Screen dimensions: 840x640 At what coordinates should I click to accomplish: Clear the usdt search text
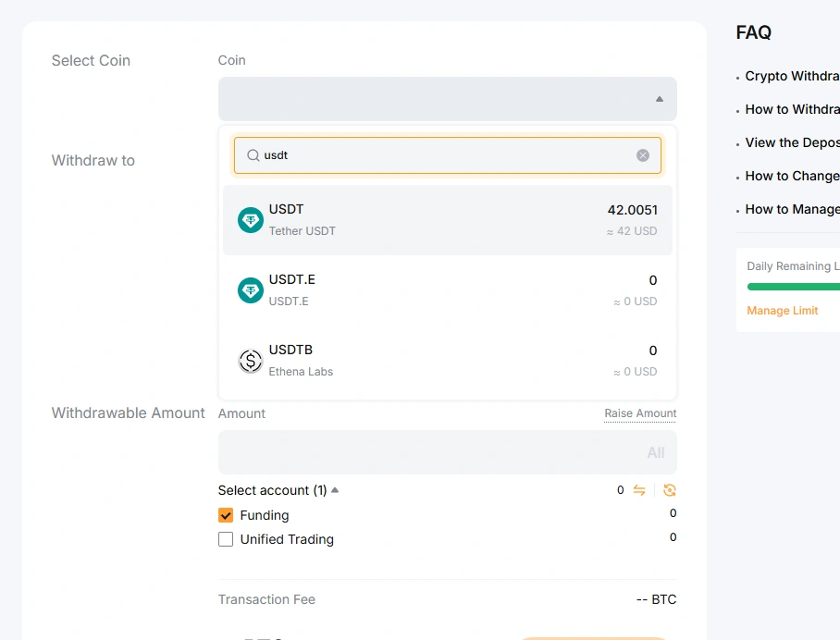coord(643,155)
